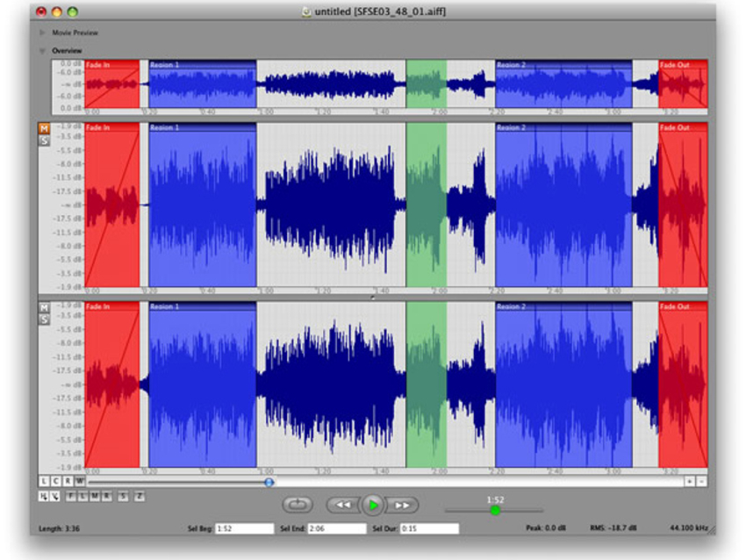This screenshot has height=560, width=746.
Task: Select Region 2 header in upper channel
Action: 563,127
